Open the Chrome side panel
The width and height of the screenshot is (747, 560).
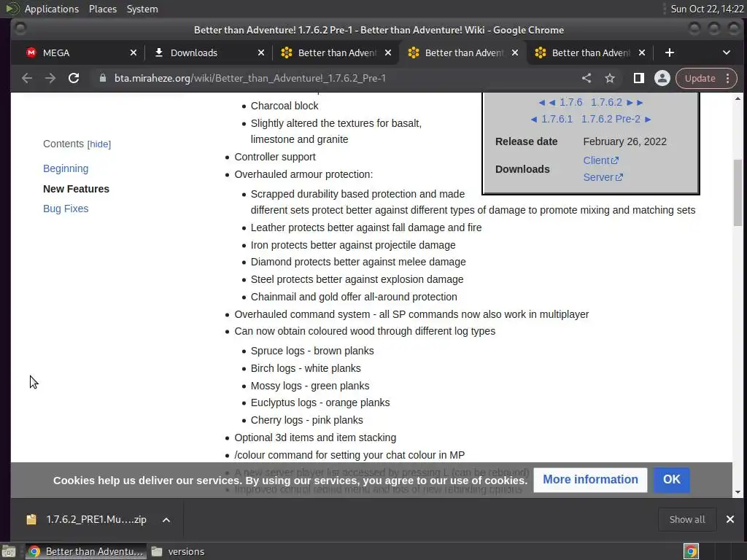[x=638, y=78]
